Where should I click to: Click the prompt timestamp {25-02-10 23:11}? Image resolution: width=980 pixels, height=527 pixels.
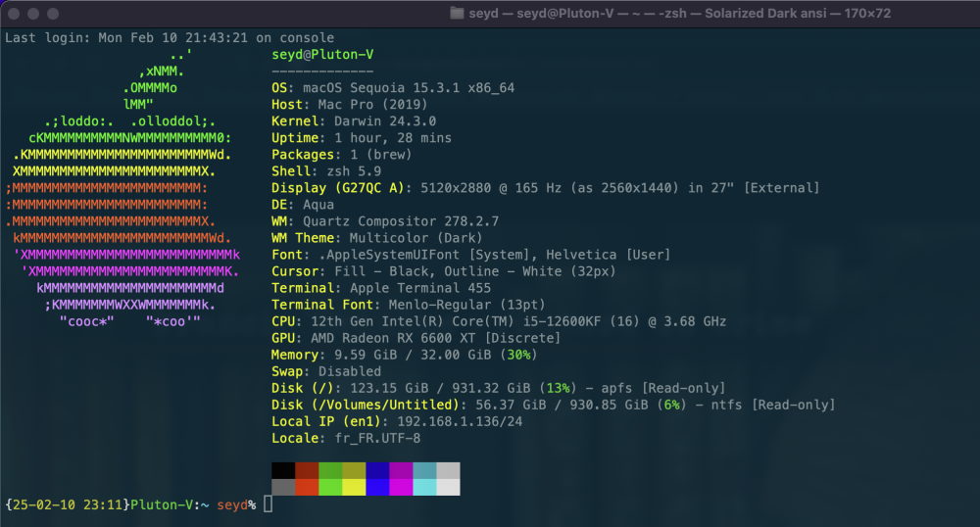[67, 504]
